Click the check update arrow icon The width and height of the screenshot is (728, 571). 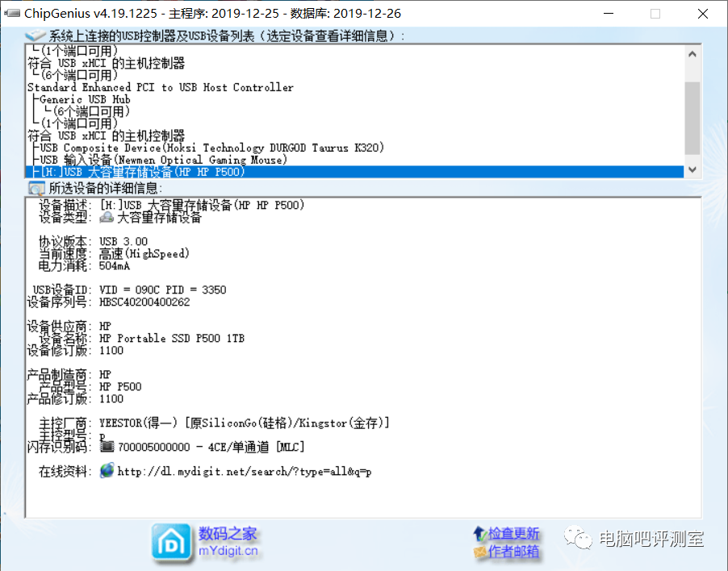point(479,533)
